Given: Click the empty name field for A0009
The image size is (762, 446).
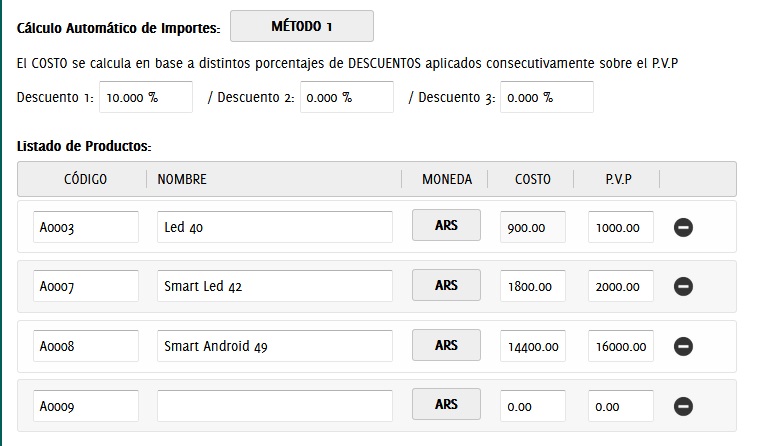Looking at the screenshot, I should tap(274, 406).
